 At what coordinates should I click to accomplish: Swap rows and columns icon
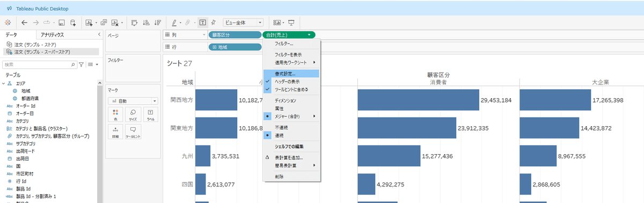pyautogui.click(x=134, y=23)
